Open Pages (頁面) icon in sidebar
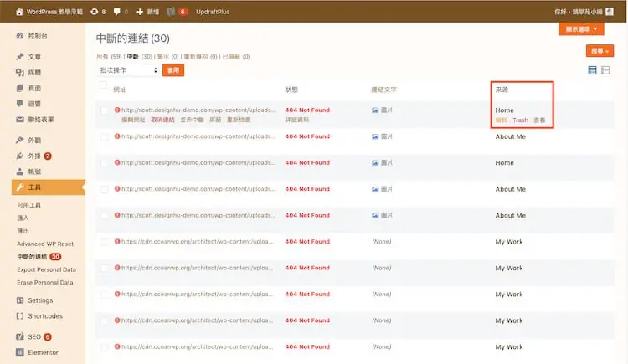This screenshot has width=628, height=364. pos(19,88)
